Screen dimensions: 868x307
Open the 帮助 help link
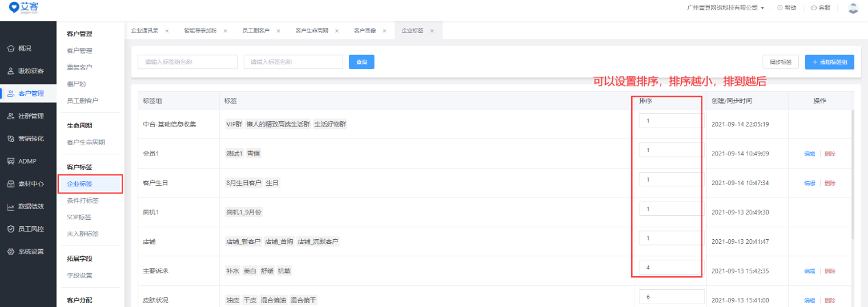[787, 8]
